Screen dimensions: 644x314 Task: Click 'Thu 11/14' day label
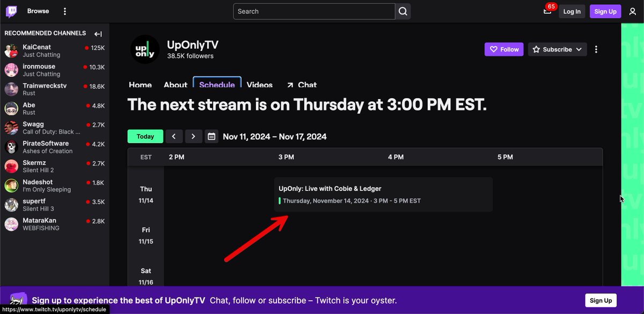click(146, 195)
